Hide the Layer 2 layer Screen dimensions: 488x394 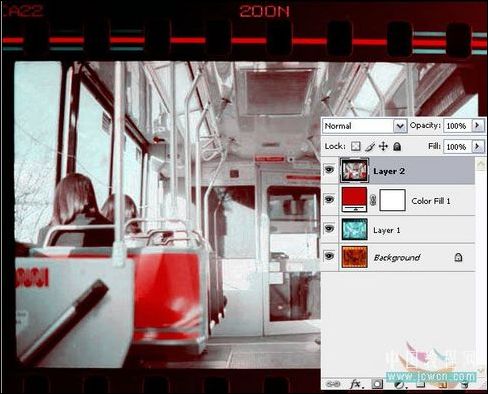pyautogui.click(x=329, y=170)
